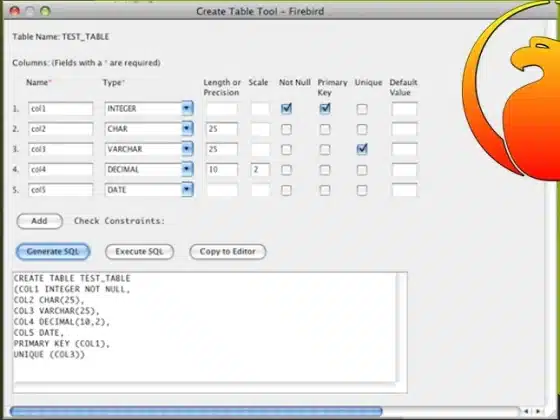Viewport: 560px width, 420px height.
Task: Click Default Value field in col5 row
Action: click(x=404, y=190)
